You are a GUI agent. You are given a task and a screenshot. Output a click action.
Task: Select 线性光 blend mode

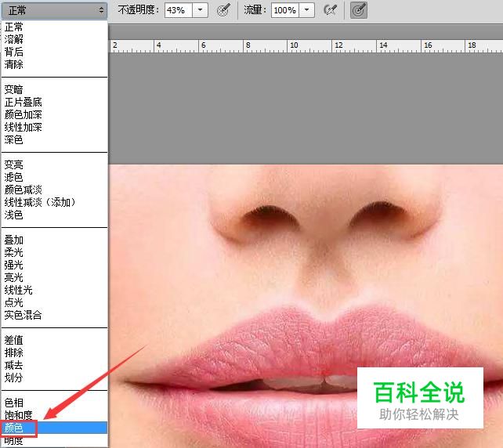point(54,290)
